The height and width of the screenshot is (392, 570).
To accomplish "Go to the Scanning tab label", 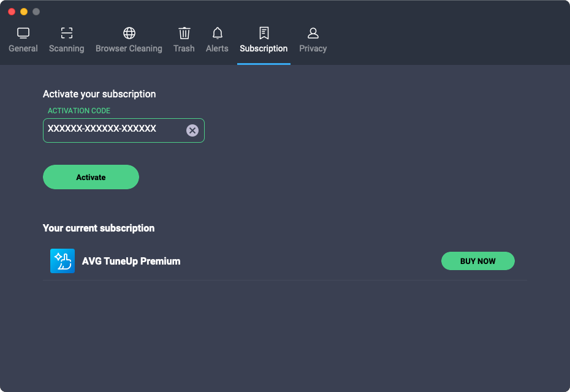I will (67, 48).
